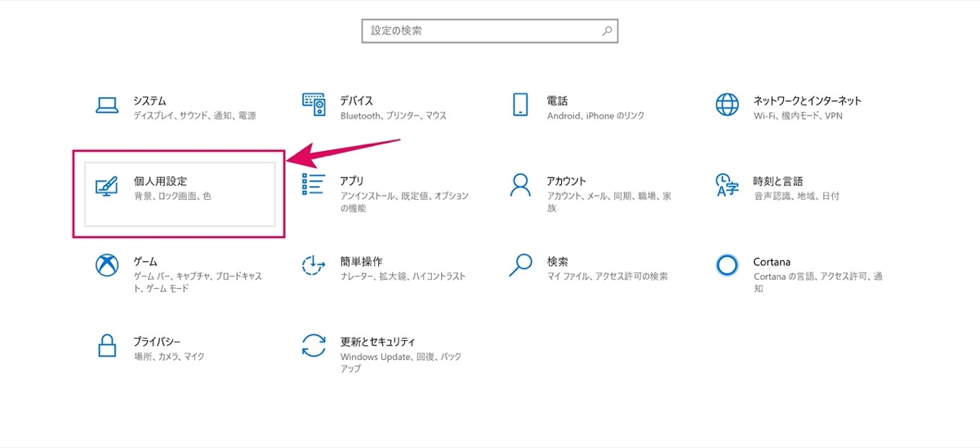This screenshot has height=448, width=980.
Task: Click the text Cortana の言語、アクセス許可、通知
Action: click(818, 282)
